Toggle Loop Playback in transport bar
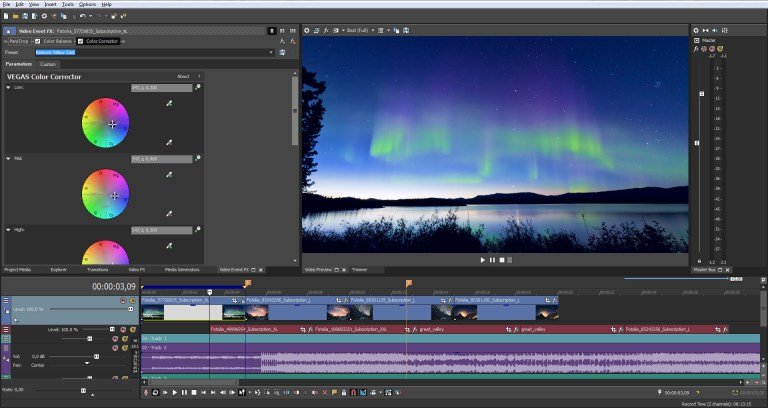768x408 pixels. click(155, 392)
